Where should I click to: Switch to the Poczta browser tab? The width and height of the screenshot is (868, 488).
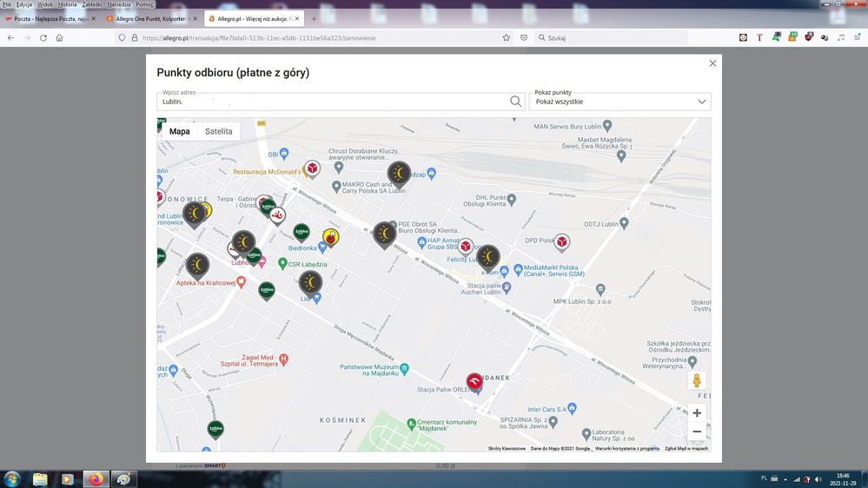50,19
